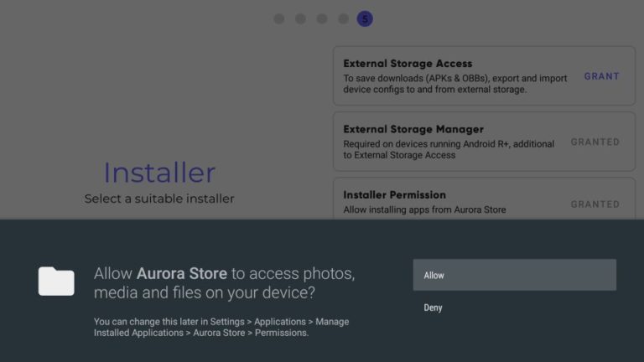Select the step 5 indicator dot
The height and width of the screenshot is (362, 644).
[x=365, y=19]
